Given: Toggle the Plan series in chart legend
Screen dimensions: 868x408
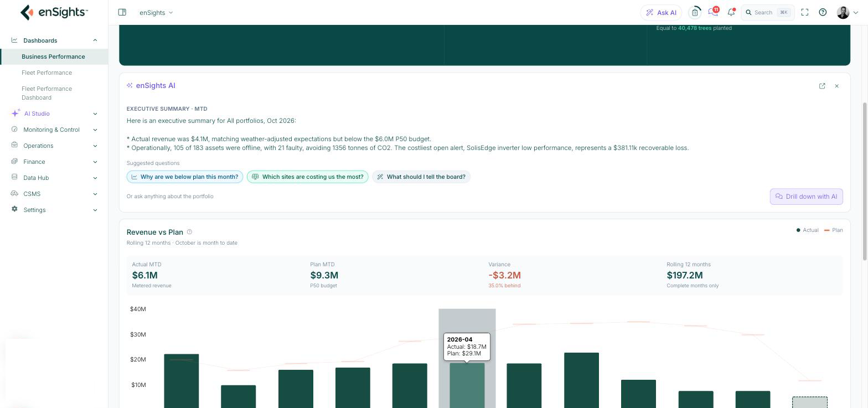Looking at the screenshot, I should [833, 230].
